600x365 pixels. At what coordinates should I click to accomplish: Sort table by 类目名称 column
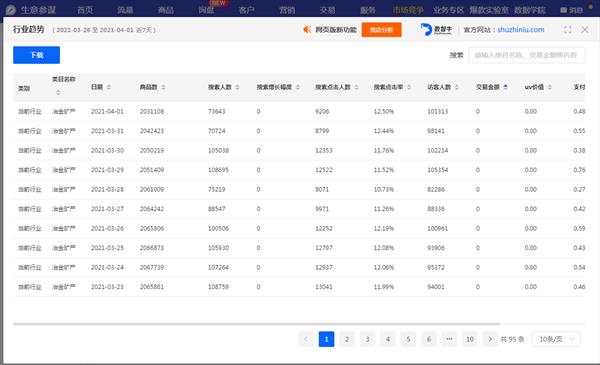pos(58,93)
